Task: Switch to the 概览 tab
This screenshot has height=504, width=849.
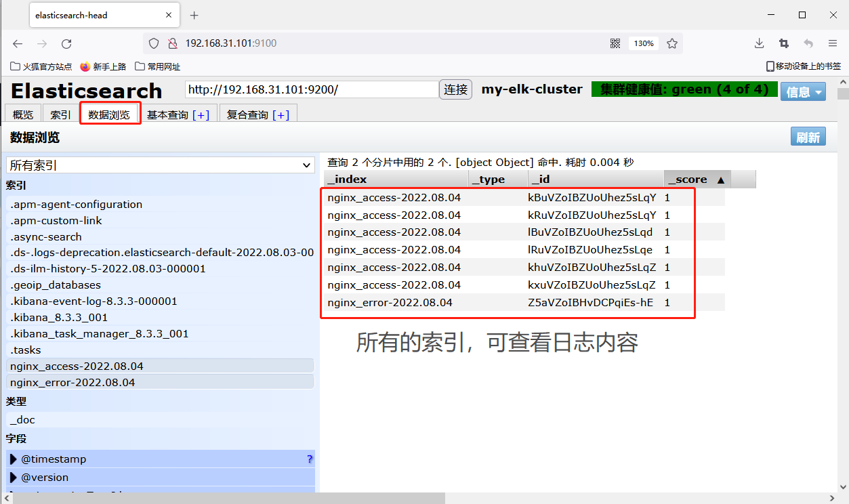Action: coord(23,115)
